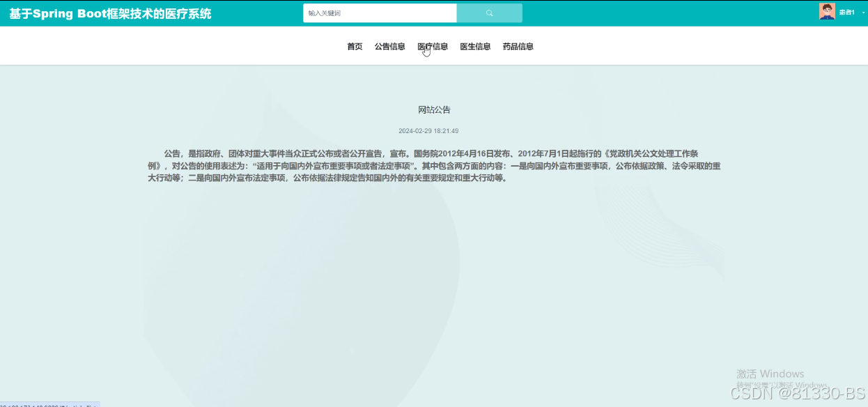Open 药品信息 navigation item

pyautogui.click(x=518, y=47)
